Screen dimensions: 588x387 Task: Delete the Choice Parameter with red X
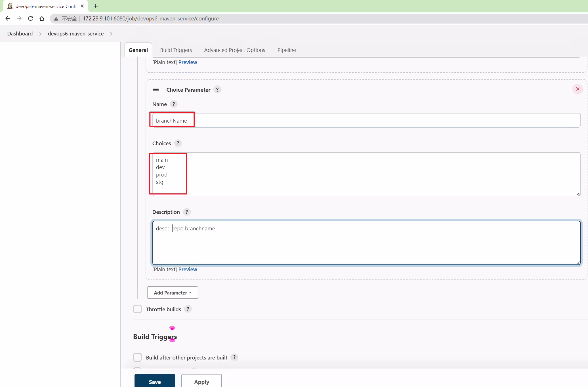[x=577, y=89]
